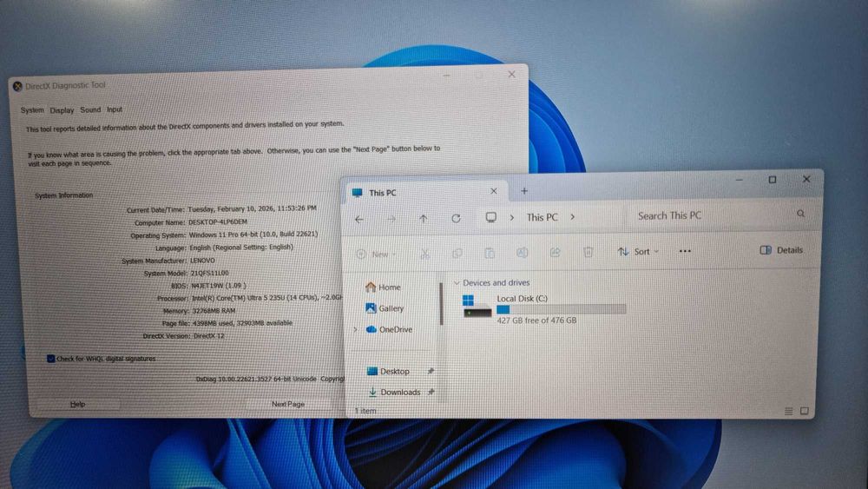Open OneDrive in navigation pane

coord(389,329)
